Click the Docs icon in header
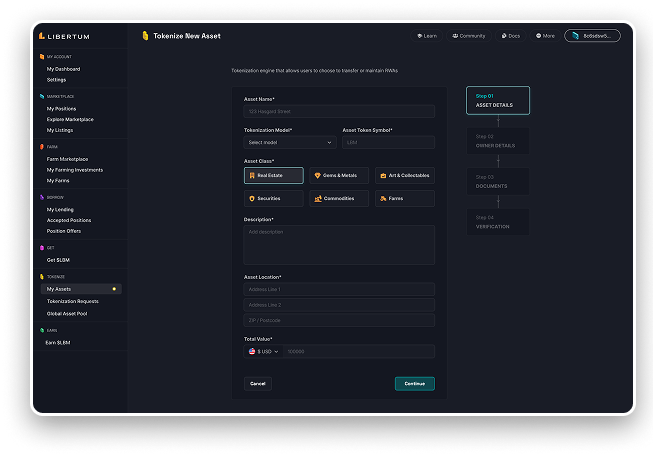The width and height of the screenshot is (653, 456). coord(502,36)
